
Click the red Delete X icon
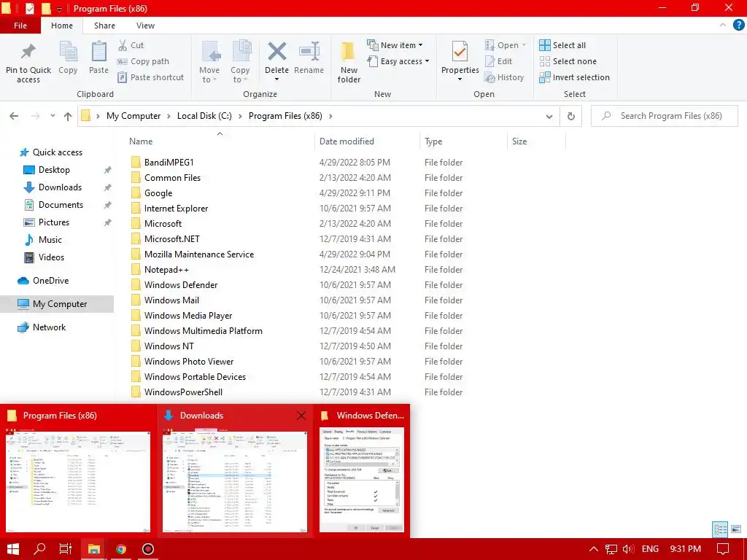click(x=276, y=52)
